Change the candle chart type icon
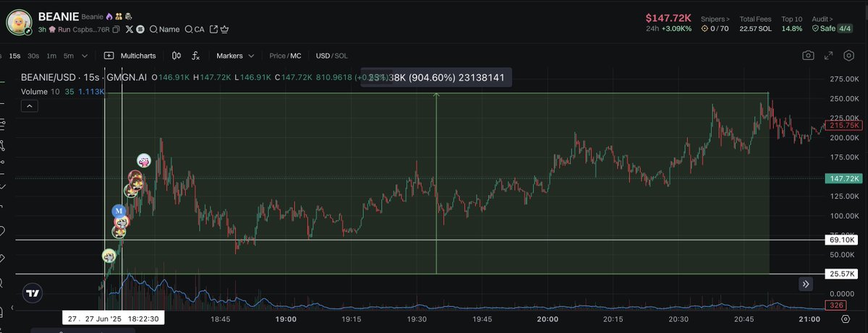This screenshot has height=333, width=868. 177,56
